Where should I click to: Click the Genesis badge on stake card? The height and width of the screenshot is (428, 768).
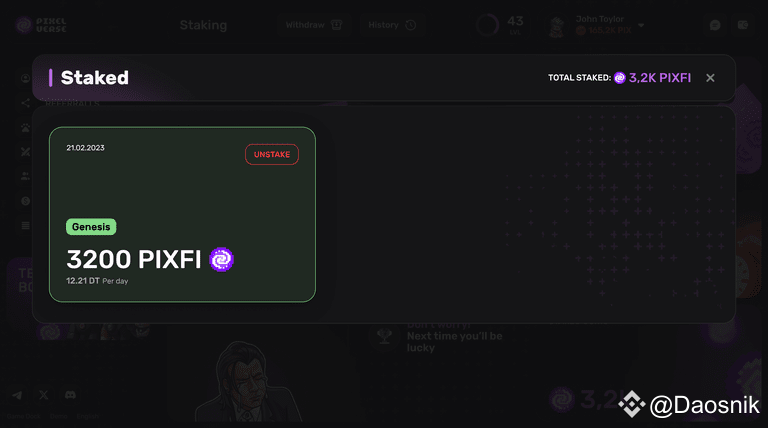tap(91, 227)
